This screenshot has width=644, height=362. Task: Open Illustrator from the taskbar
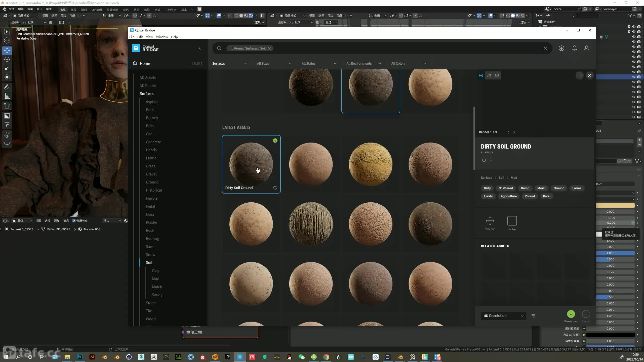pyautogui.click(x=92, y=357)
